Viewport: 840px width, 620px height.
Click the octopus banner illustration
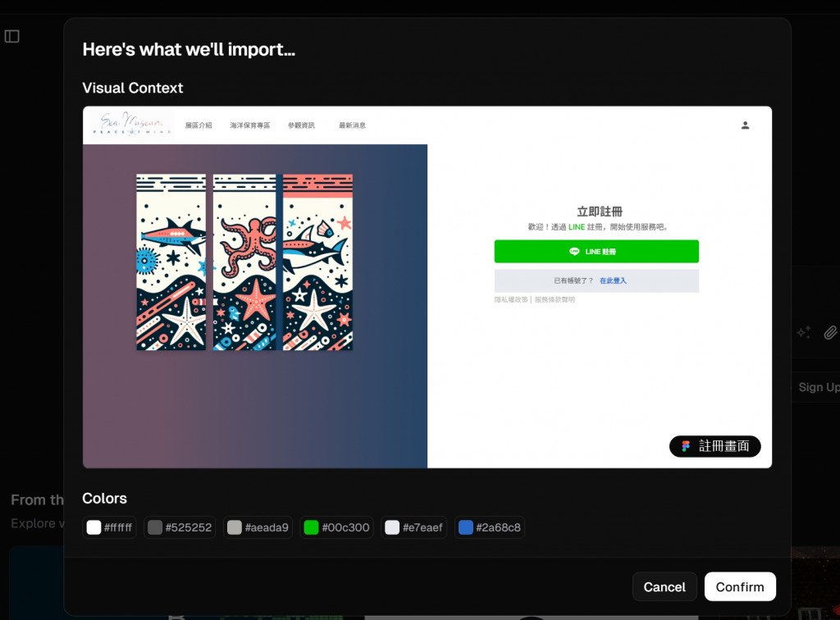(x=244, y=262)
